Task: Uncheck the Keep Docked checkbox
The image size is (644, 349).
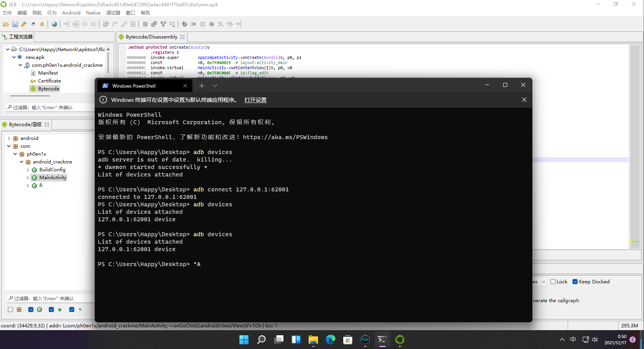Action: pos(575,282)
